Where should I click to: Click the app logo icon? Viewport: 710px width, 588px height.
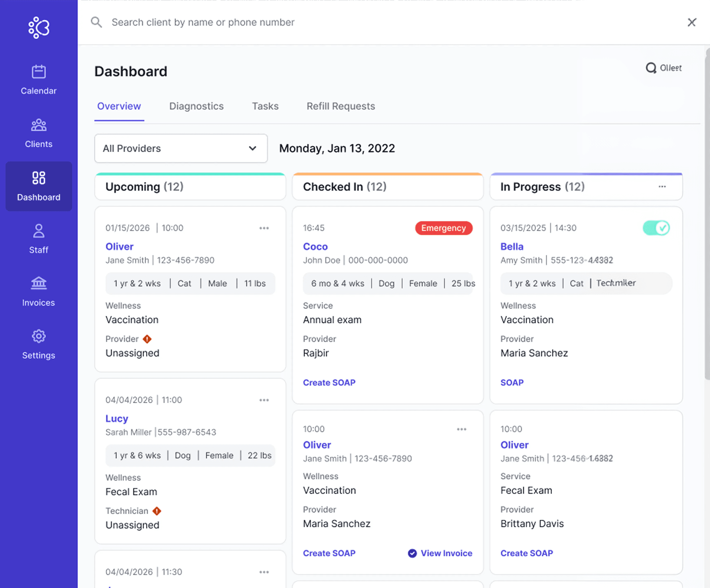coord(39,27)
